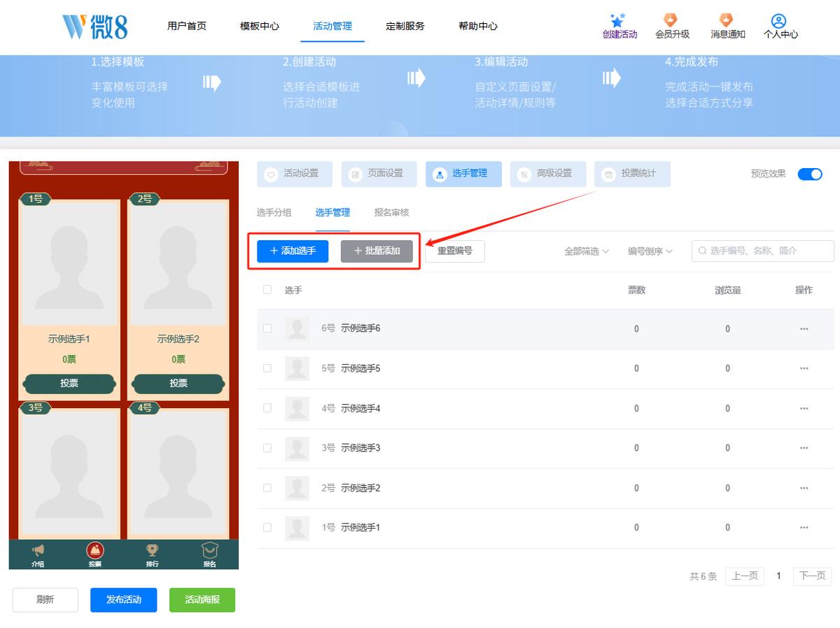Open 个人中心 profile icon
The width and height of the screenshot is (840, 628).
(778, 21)
